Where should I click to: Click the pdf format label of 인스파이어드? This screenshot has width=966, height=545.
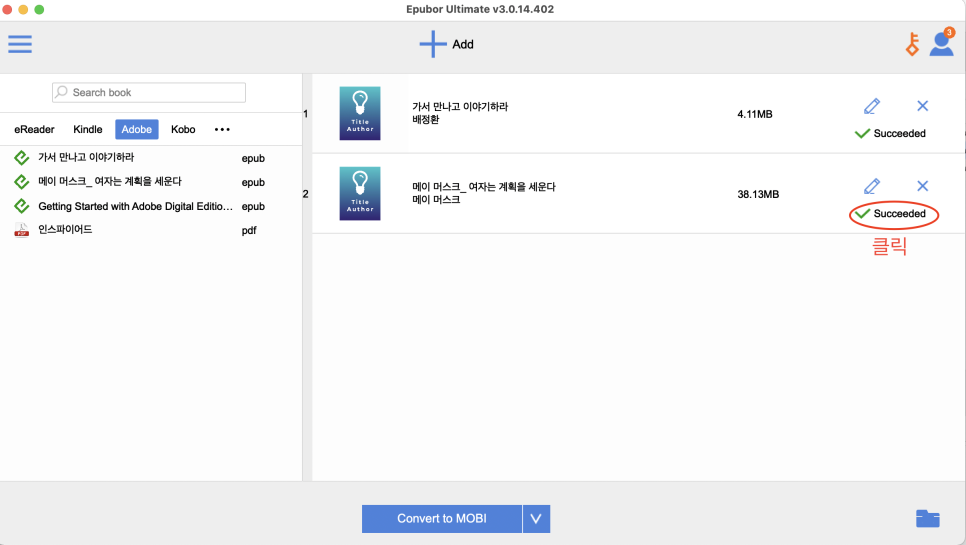[x=249, y=230]
